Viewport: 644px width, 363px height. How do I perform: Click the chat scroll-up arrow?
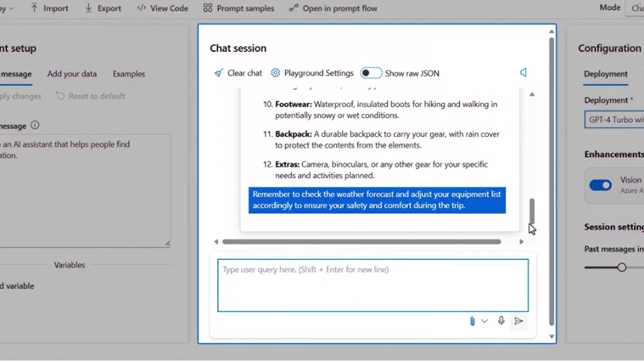tap(532, 94)
